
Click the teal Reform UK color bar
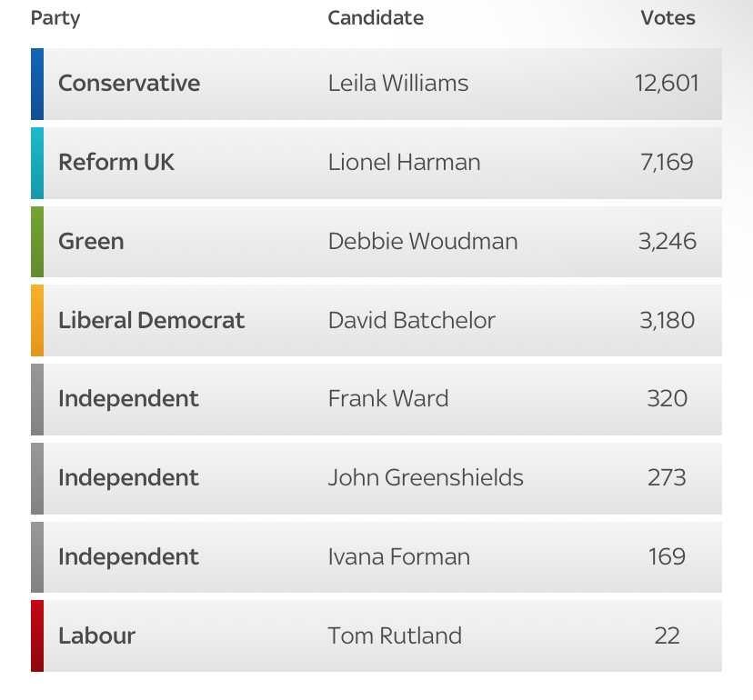(37, 164)
